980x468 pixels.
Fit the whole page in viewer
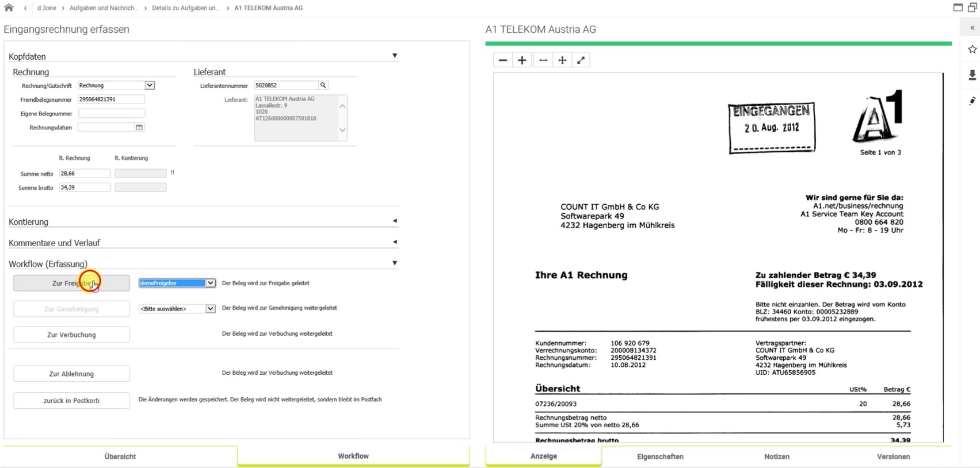562,60
